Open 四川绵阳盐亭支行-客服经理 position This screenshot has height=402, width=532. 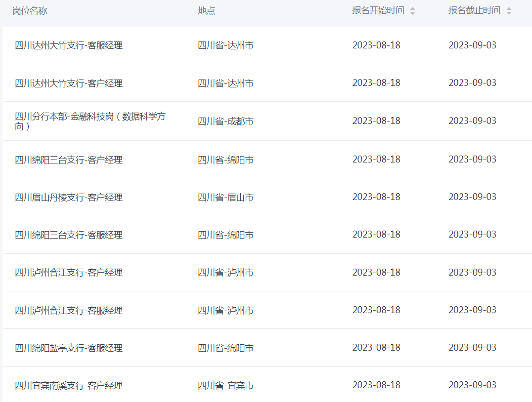click(69, 348)
